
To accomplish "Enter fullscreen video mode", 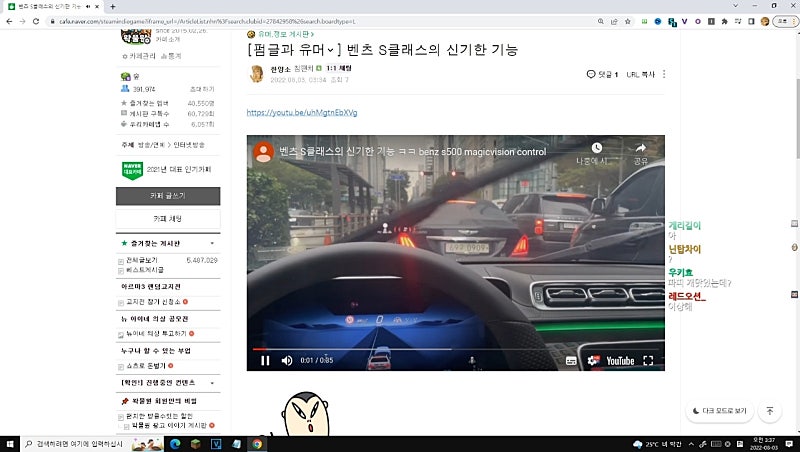I will coord(648,361).
